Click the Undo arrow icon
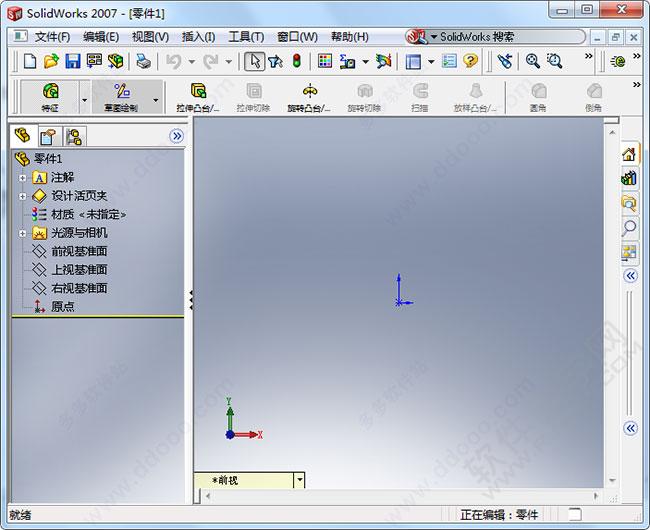The image size is (650, 530). pyautogui.click(x=174, y=61)
